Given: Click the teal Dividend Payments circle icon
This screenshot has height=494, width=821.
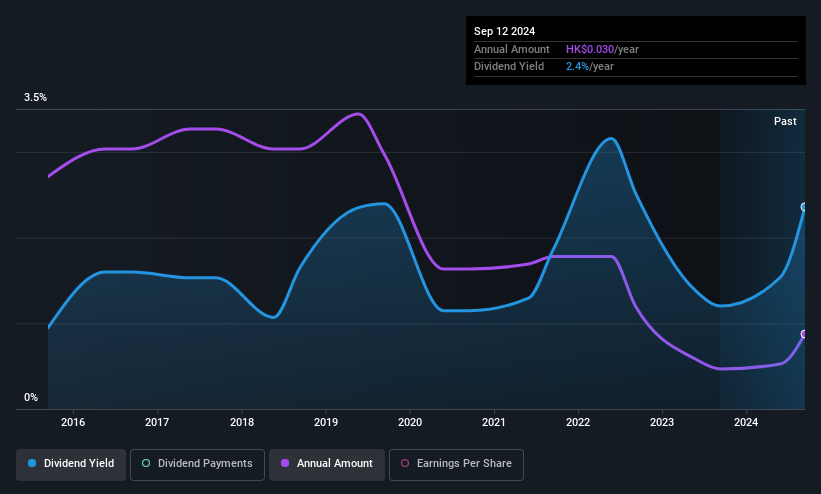Looking at the screenshot, I should click(x=146, y=463).
